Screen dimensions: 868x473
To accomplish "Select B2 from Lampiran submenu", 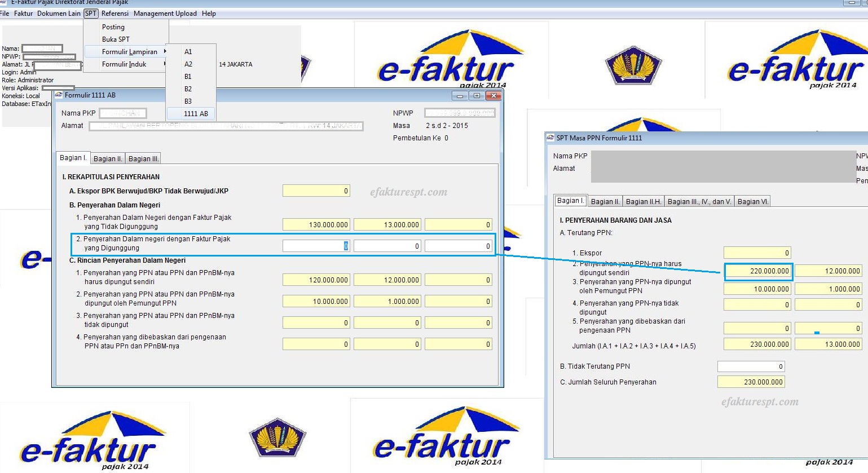I will (x=191, y=89).
